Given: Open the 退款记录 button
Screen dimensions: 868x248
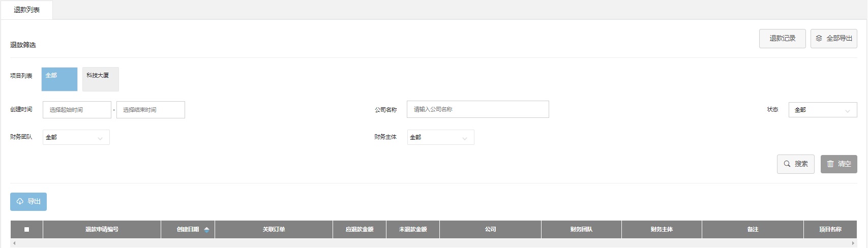Looking at the screenshot, I should coord(782,39).
